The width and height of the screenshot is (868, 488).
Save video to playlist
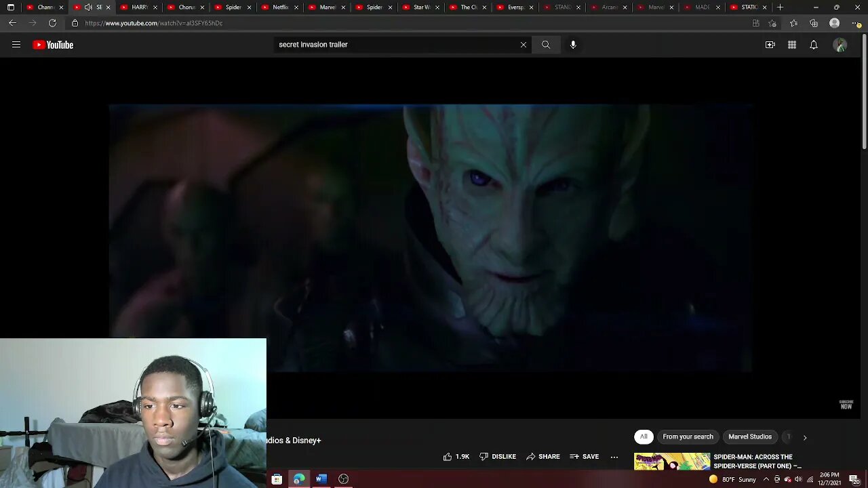(x=585, y=457)
